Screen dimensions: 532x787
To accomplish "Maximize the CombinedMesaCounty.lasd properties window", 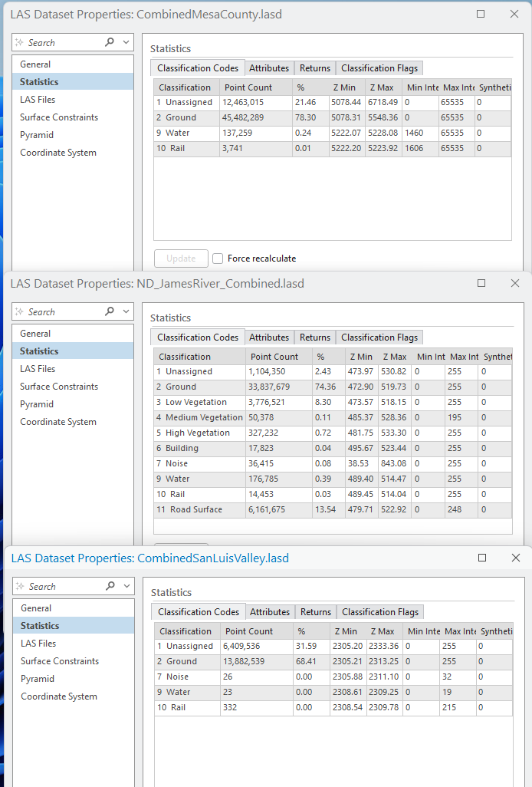I will [481, 14].
